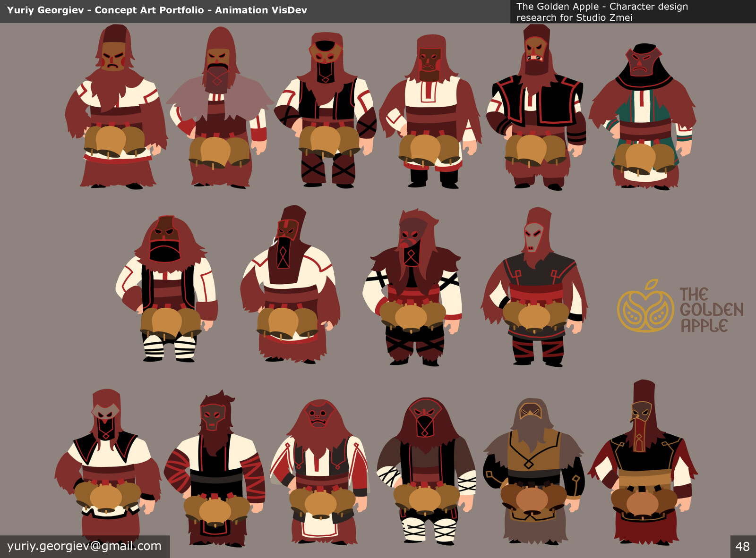Select the character with the teal green vest
756x558 pixels.
(643, 117)
